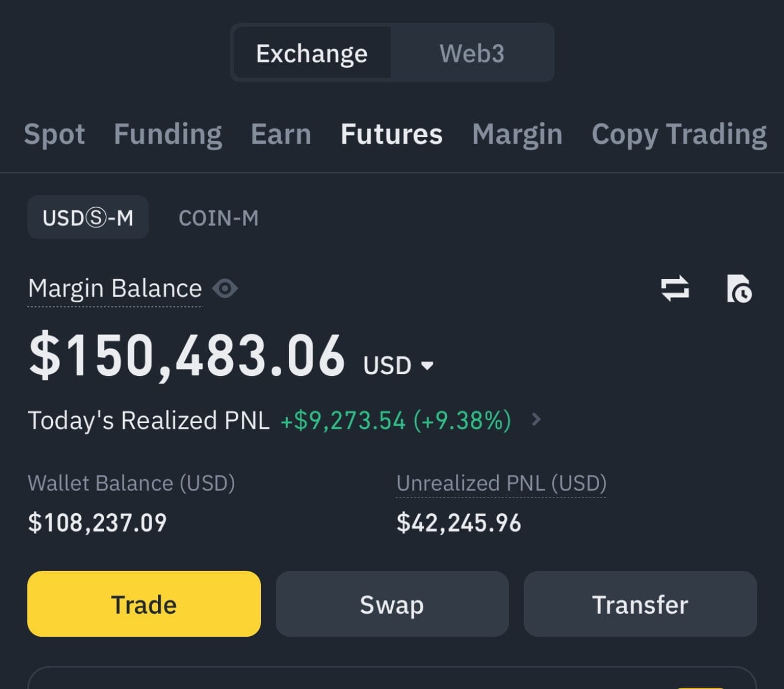Image resolution: width=784 pixels, height=689 pixels.
Task: Switch to the Funding tab
Action: pos(168,134)
